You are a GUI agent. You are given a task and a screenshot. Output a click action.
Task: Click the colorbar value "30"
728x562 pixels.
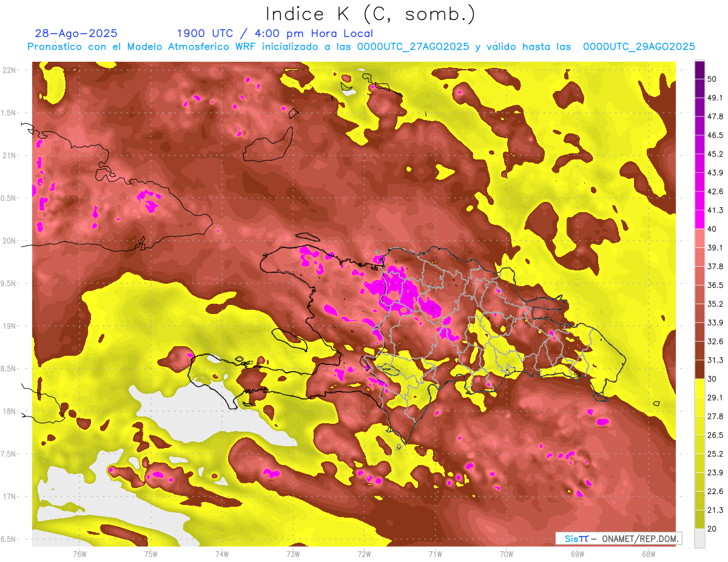point(712,379)
